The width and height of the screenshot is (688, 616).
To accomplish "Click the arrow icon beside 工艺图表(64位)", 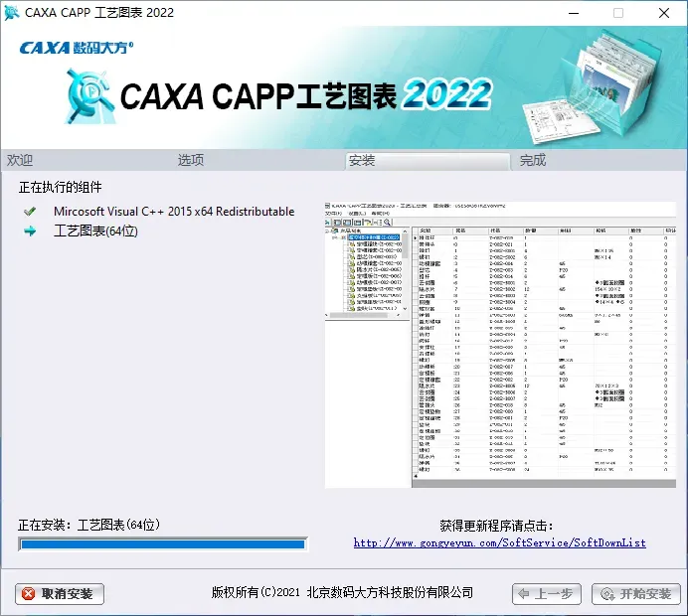I will tap(30, 231).
